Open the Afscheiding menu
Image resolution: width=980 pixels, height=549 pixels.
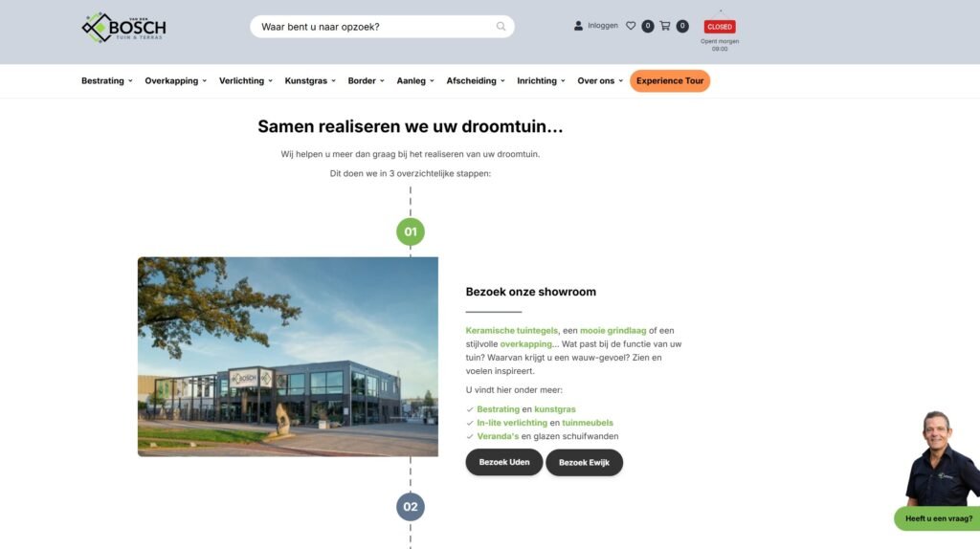point(476,80)
